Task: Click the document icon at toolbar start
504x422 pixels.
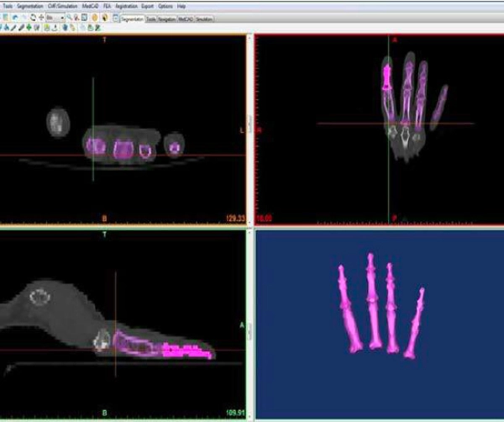Action: click(x=4, y=17)
